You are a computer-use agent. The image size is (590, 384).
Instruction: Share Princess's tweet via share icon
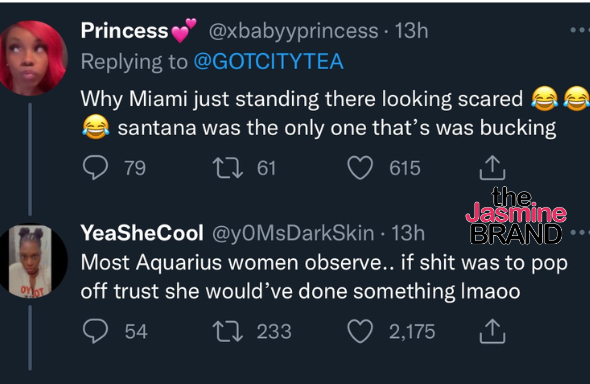[x=492, y=168]
